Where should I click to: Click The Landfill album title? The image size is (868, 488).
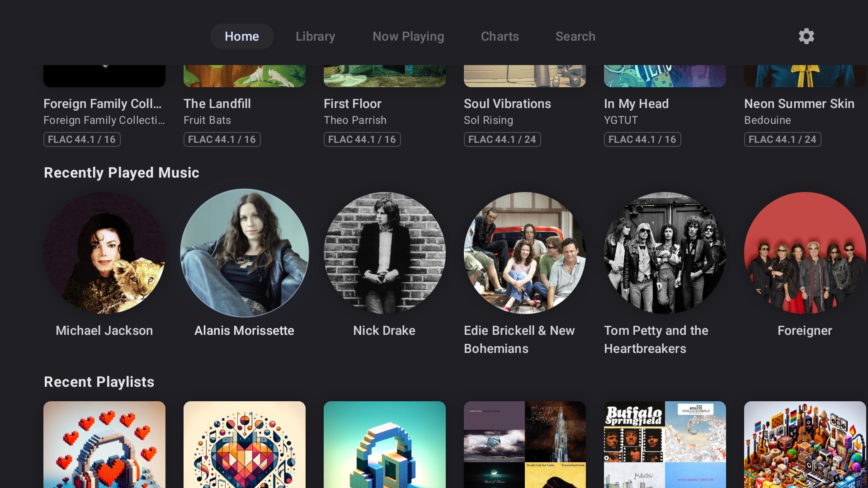[217, 103]
